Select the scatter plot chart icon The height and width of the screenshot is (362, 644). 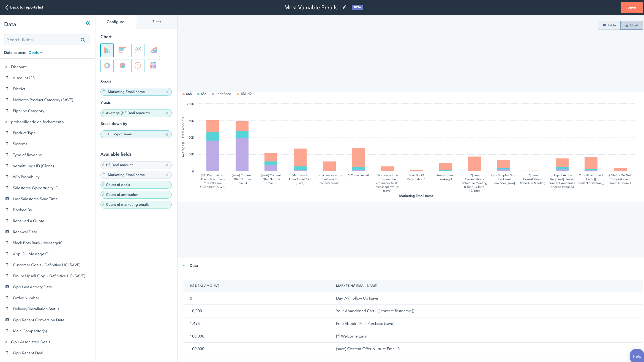pos(153,65)
